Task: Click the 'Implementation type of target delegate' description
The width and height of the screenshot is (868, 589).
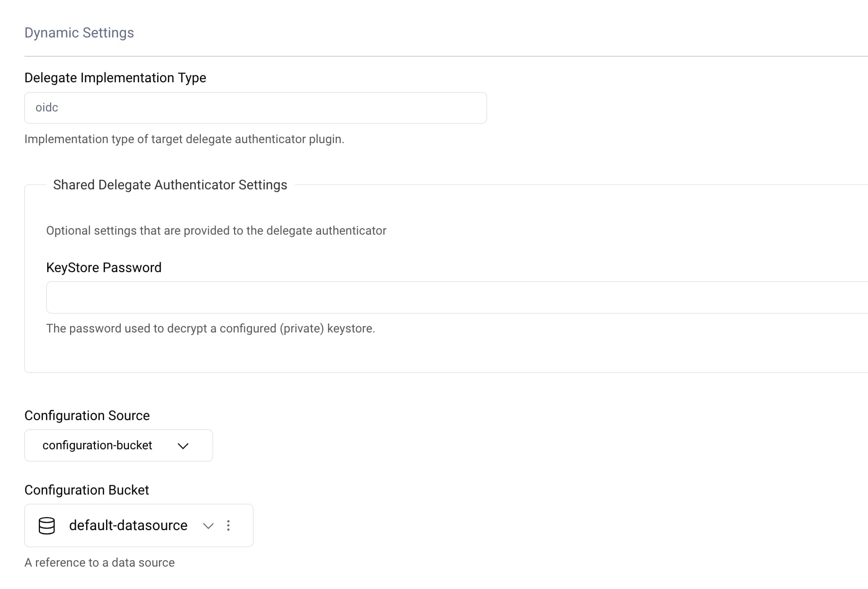Action: [x=184, y=139]
